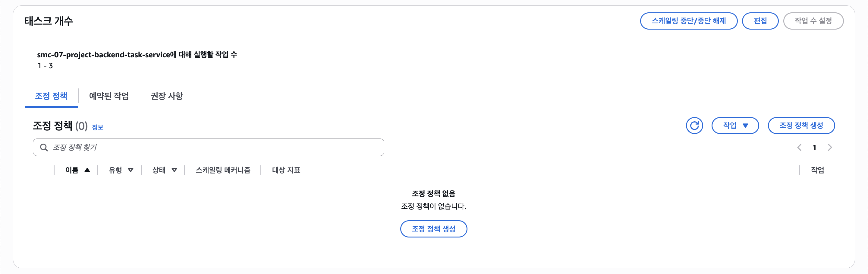Click the 유형 column sort arrow

click(131, 170)
